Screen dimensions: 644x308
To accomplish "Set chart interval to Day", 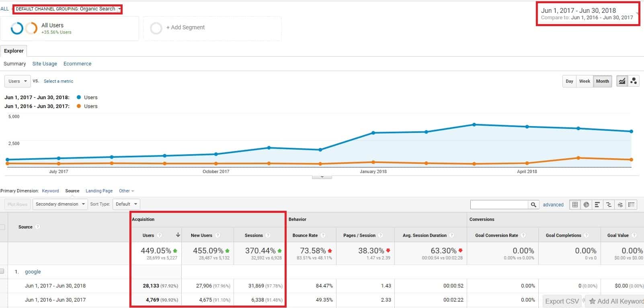I will click(569, 81).
